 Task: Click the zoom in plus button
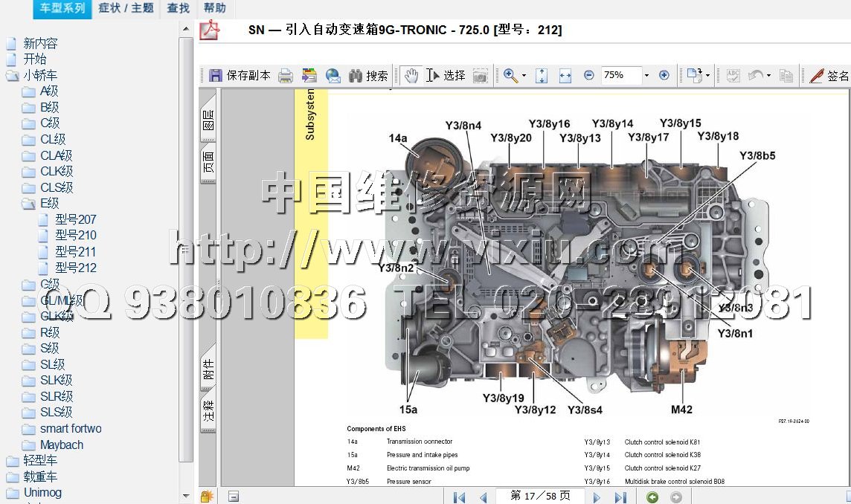click(x=664, y=75)
